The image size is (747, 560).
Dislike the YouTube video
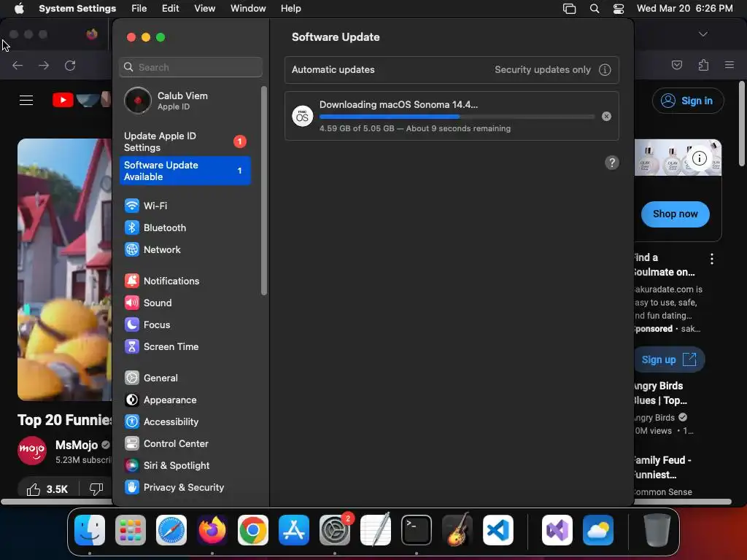[x=96, y=489]
